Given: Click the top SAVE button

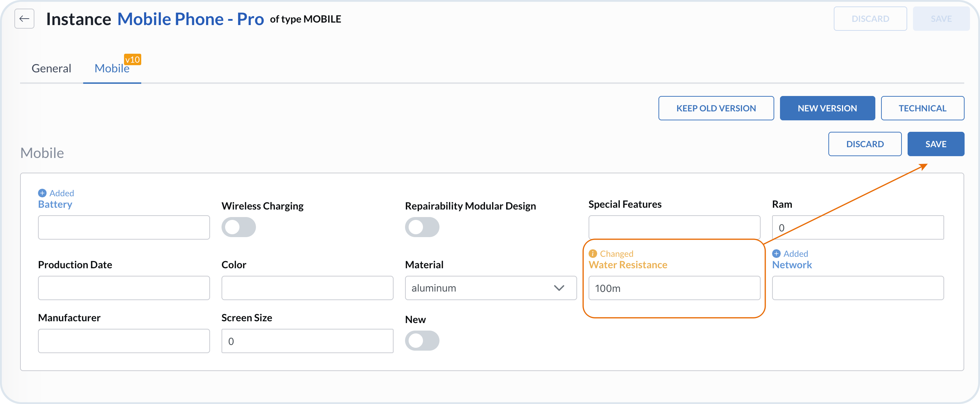Looking at the screenshot, I should [x=941, y=18].
